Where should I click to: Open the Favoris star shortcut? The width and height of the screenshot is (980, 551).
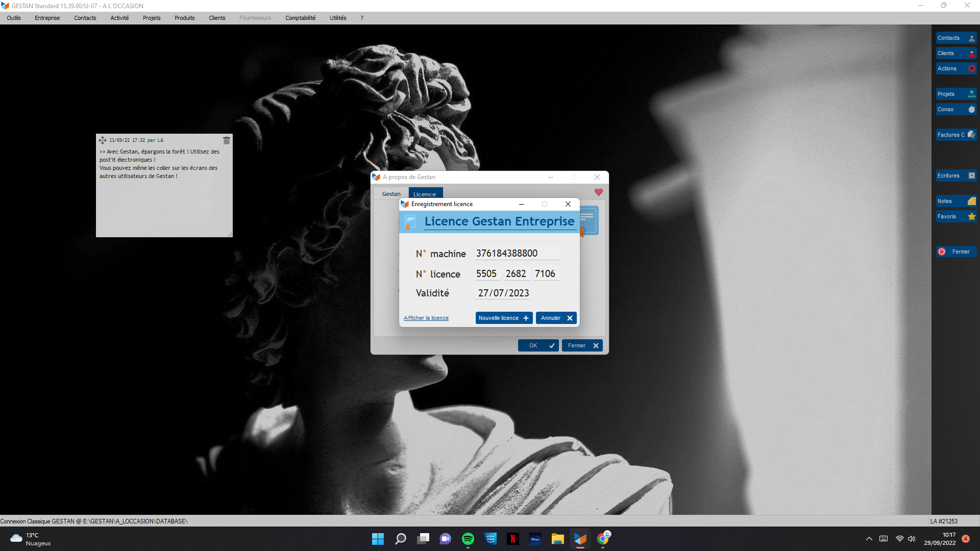[x=956, y=216]
